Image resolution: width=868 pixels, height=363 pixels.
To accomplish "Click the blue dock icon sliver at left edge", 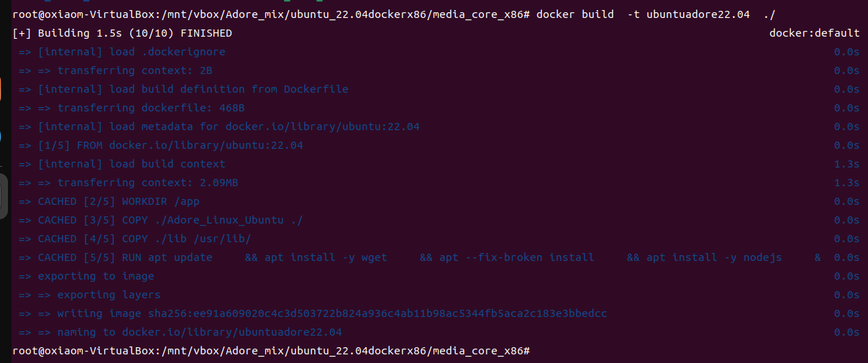I will (1, 136).
